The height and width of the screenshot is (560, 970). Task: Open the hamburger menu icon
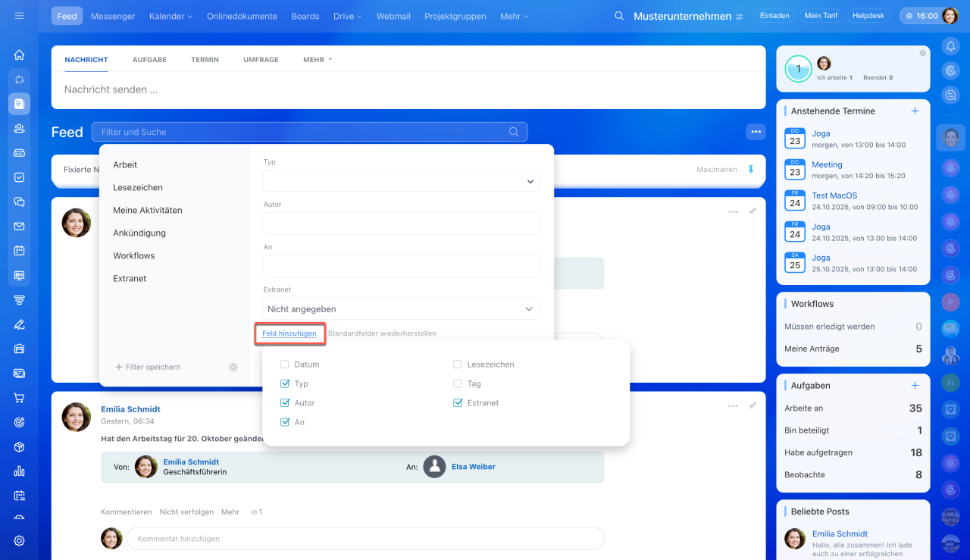(x=19, y=16)
